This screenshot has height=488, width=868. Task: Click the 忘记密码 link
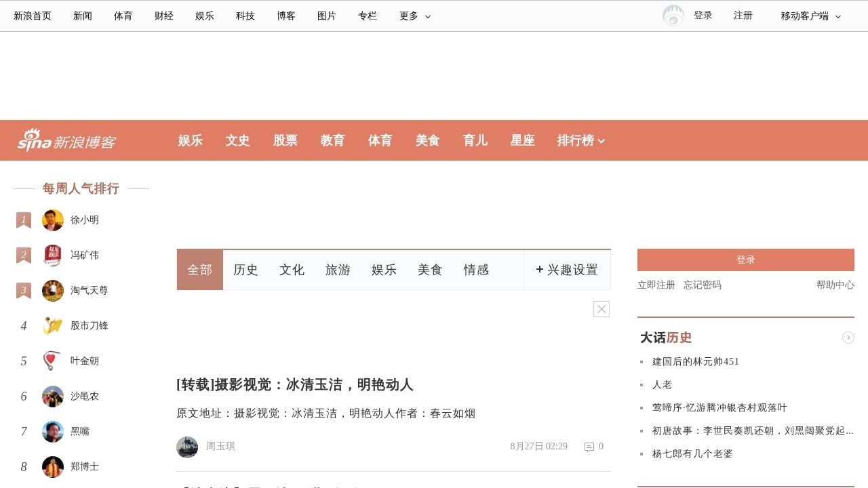point(703,285)
